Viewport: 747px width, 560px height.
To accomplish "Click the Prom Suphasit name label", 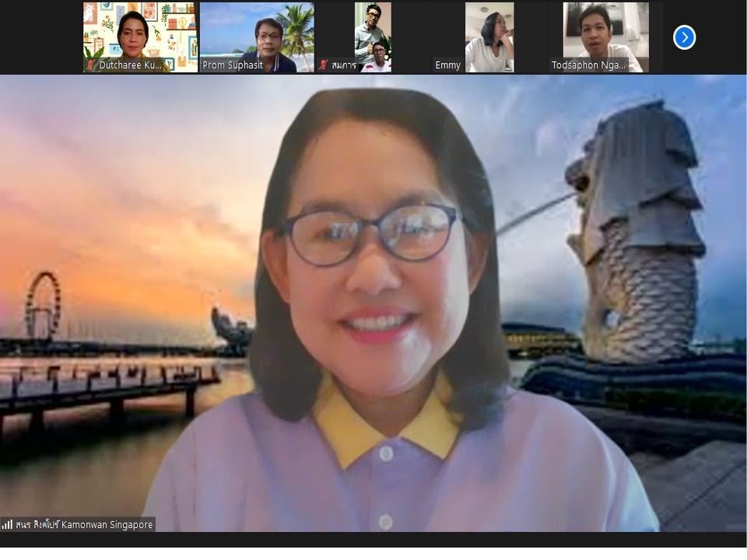I will point(233,65).
